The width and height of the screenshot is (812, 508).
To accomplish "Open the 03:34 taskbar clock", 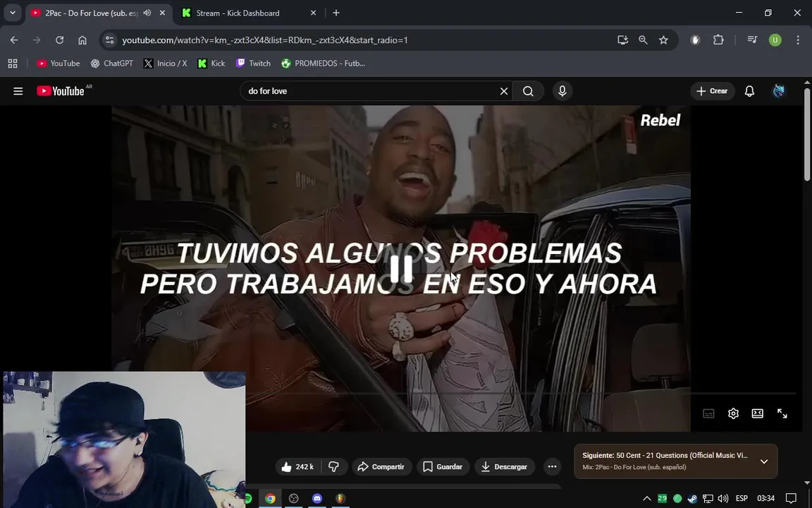I will [766, 499].
